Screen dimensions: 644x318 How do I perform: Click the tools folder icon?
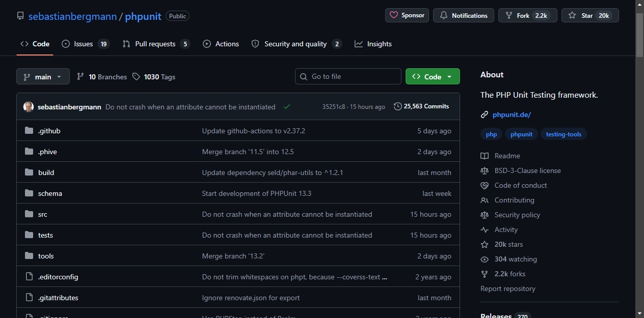(x=29, y=256)
